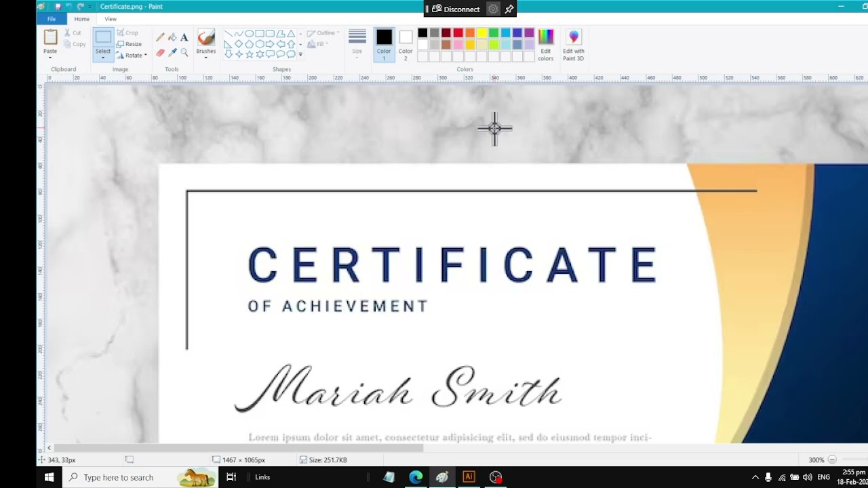Pick the Color picker eyedropper tool

point(172,52)
